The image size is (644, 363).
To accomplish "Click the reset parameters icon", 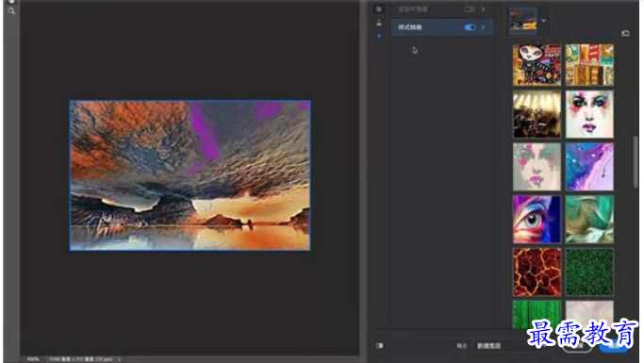I will (x=625, y=33).
